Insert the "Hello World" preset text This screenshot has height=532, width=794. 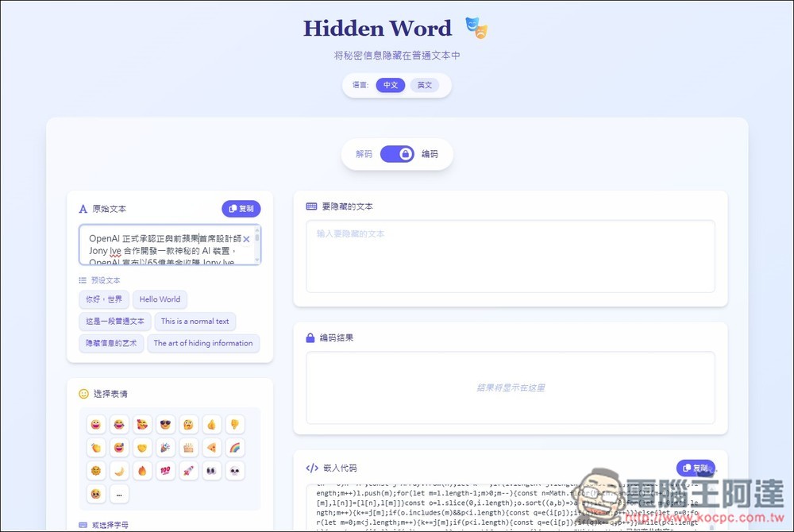tap(160, 299)
